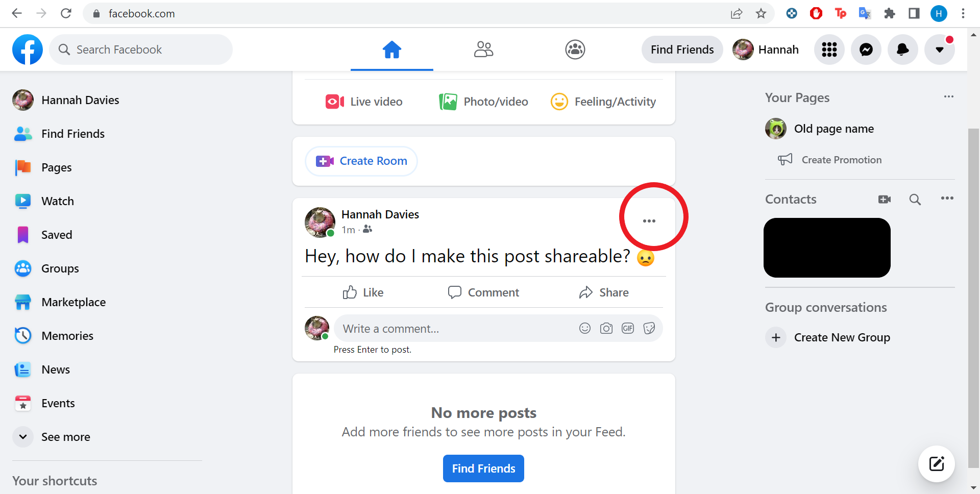Screen dimensions: 980x494
Task: Add a sticker to the comment
Action: pyautogui.click(x=649, y=328)
